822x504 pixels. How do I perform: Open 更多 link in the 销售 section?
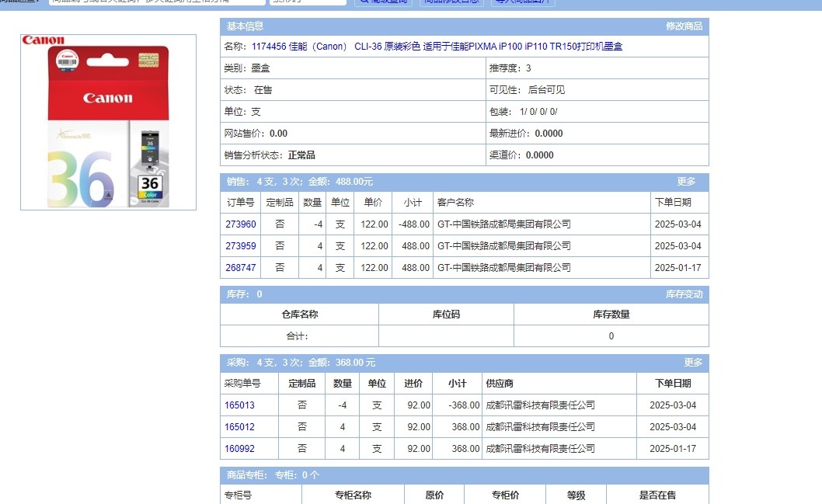[686, 181]
